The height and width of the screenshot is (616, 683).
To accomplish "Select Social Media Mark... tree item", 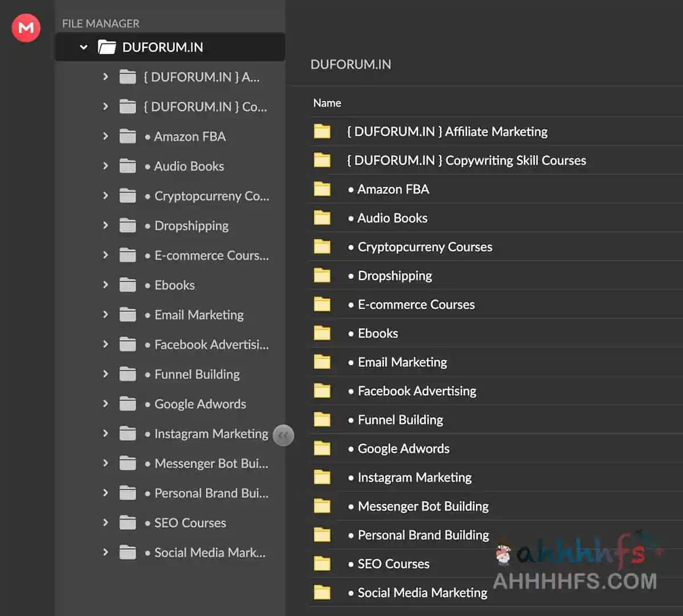I will click(x=209, y=553).
